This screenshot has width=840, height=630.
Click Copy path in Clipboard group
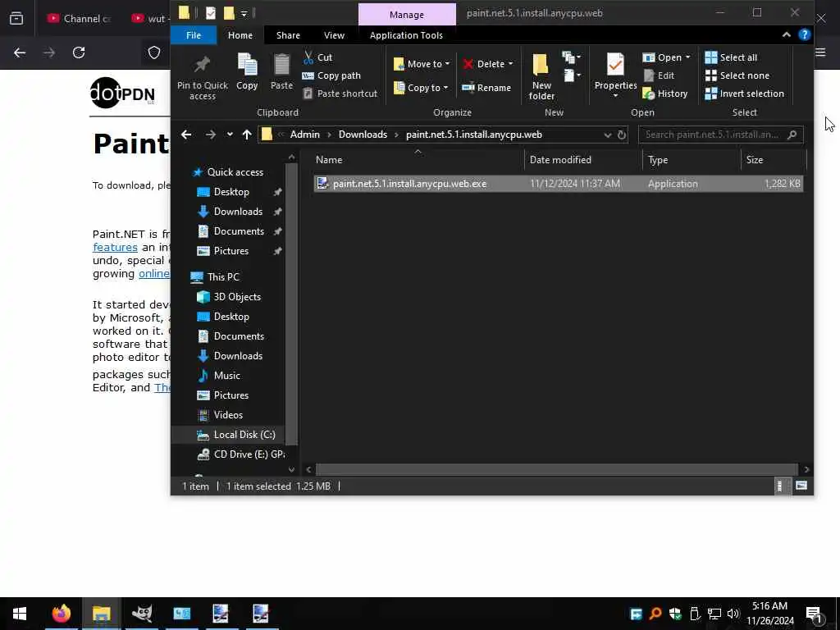pyautogui.click(x=331, y=75)
